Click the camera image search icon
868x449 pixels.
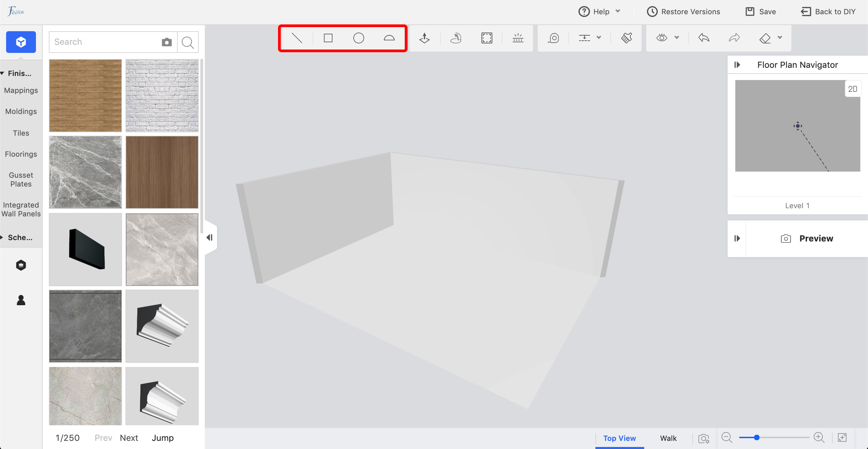[166, 42]
